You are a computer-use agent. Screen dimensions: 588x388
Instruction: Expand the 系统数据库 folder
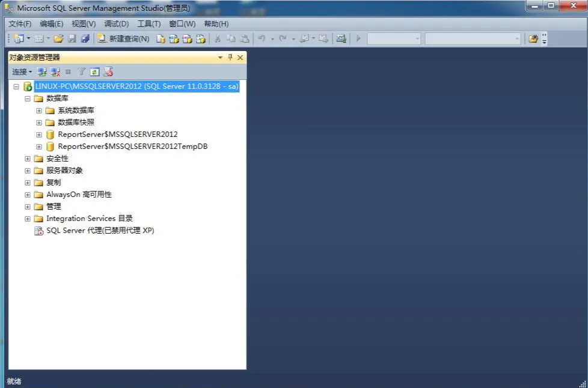(x=39, y=111)
